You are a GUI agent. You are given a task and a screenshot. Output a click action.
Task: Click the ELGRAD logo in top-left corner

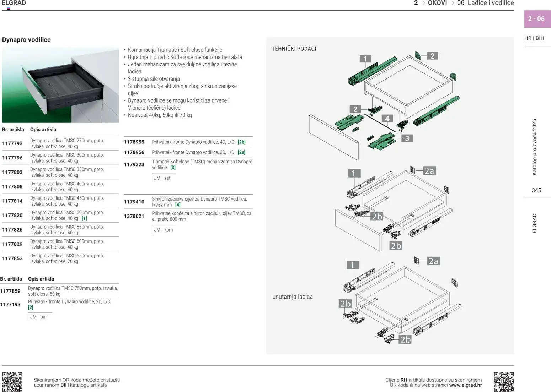14,3
